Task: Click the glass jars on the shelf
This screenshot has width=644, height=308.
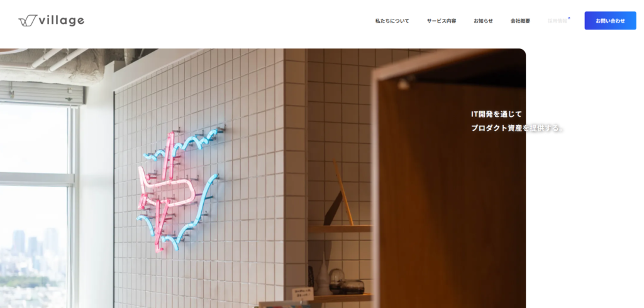Action: pyautogui.click(x=347, y=282)
